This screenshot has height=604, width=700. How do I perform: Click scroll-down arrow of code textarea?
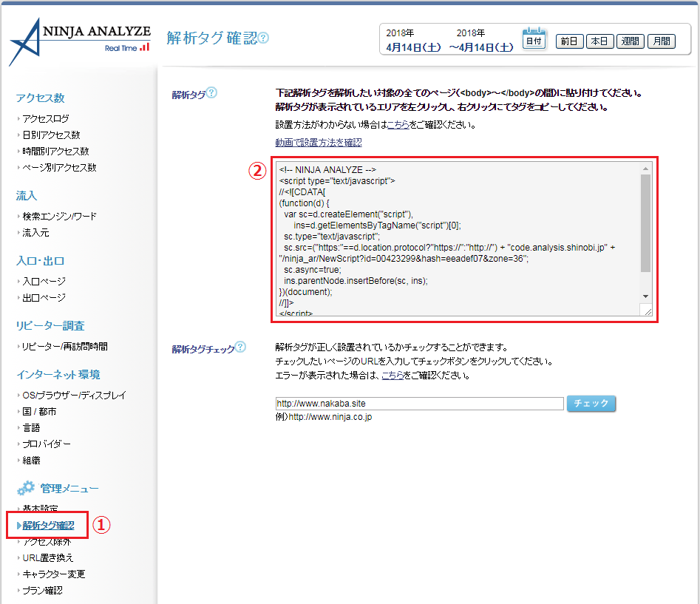click(645, 296)
